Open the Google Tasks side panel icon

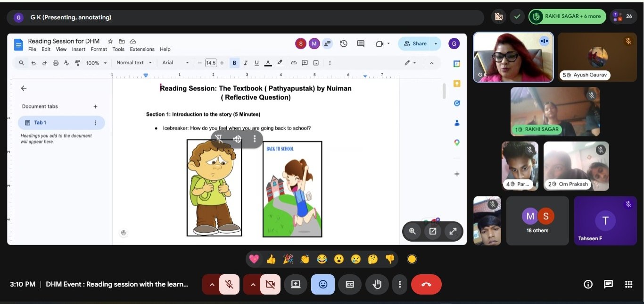[x=457, y=103]
